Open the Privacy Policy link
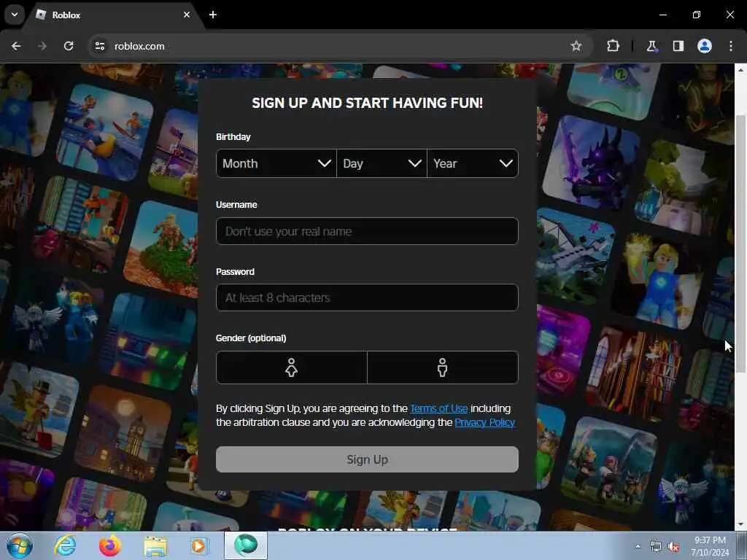Image resolution: width=747 pixels, height=560 pixels. pos(484,422)
